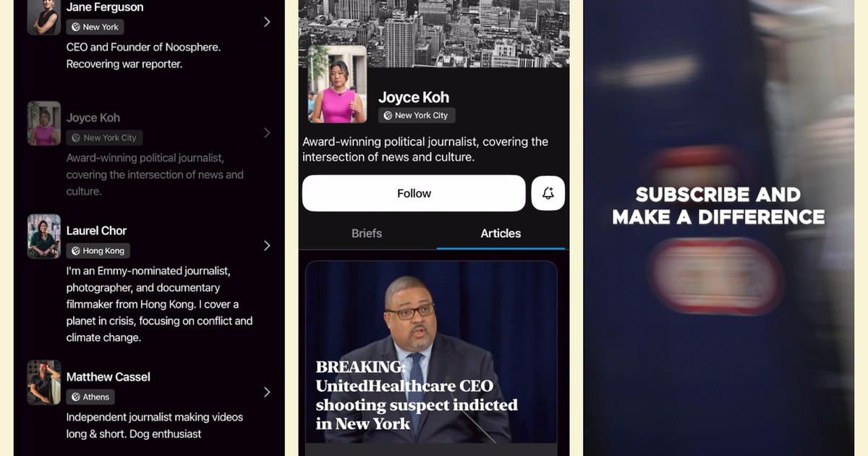The width and height of the screenshot is (868, 456).
Task: Tap Joyce Koh's small avatar in the list
Action: [x=44, y=123]
